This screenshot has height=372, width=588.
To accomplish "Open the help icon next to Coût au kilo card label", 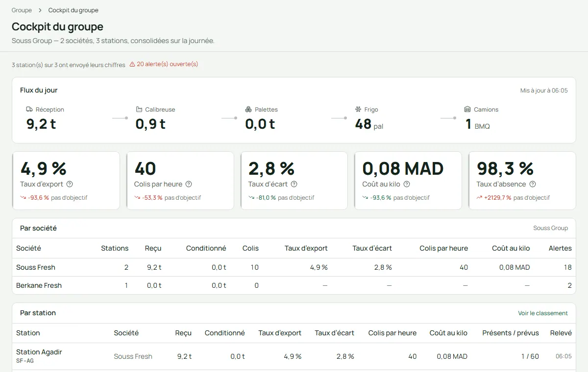I will (x=407, y=184).
